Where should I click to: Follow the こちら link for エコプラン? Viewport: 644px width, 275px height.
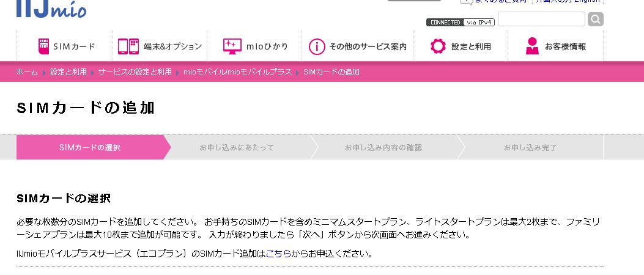pos(278,254)
